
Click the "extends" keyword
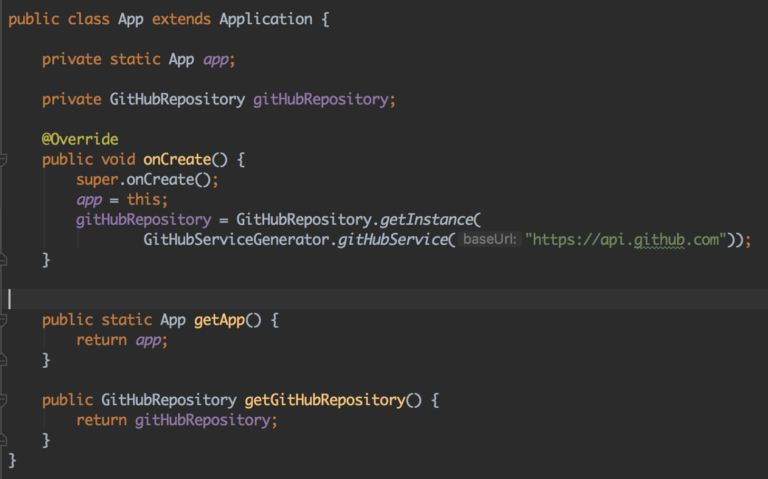coord(181,19)
